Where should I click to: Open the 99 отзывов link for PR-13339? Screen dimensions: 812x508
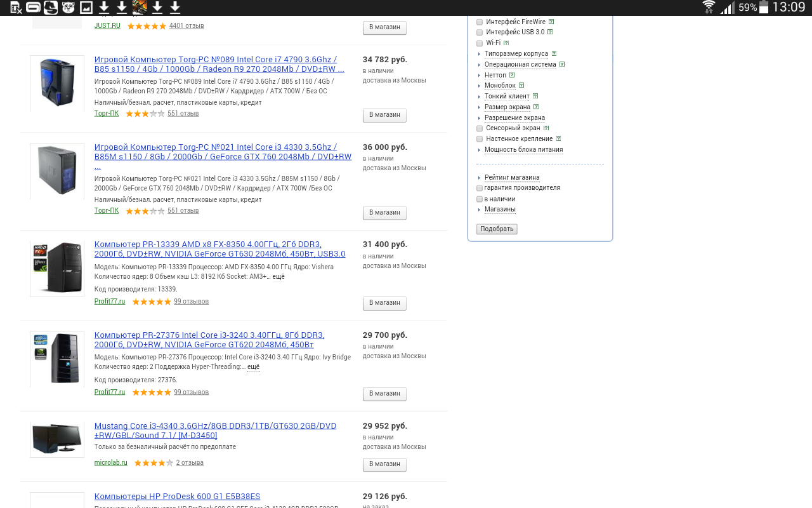coord(191,302)
